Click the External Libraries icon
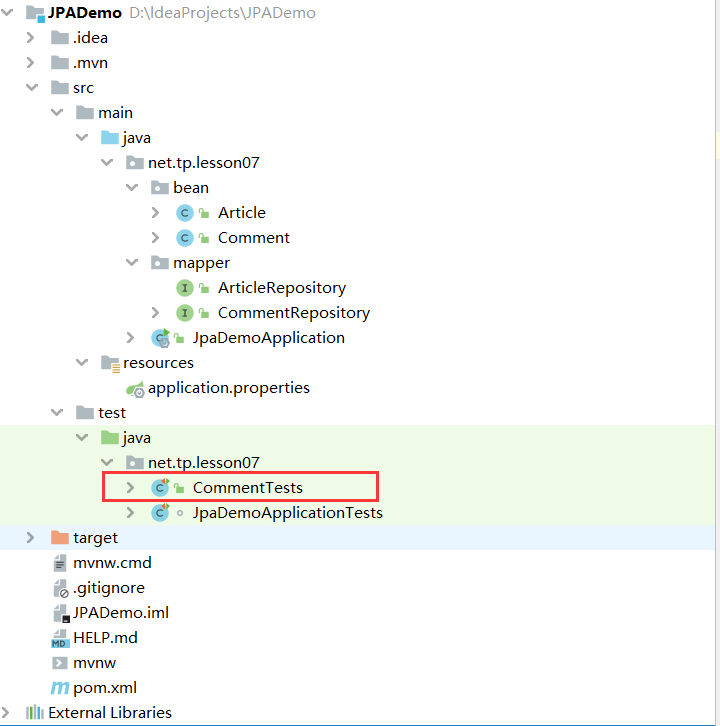 pos(35,713)
